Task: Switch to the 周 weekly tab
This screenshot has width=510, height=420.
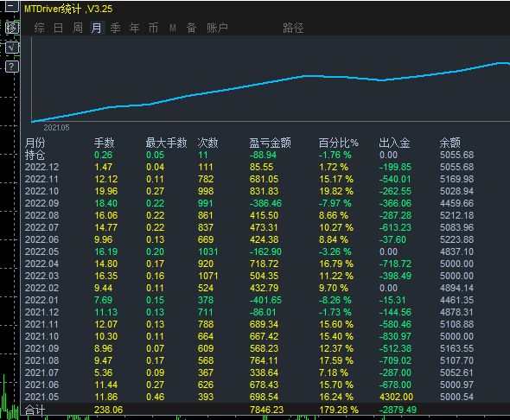Action: [78, 28]
